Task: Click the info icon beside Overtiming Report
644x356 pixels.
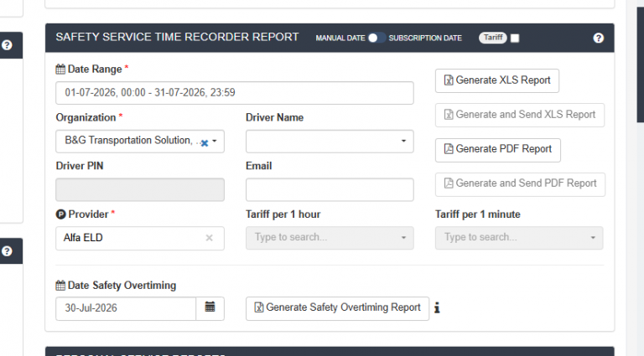Action: pyautogui.click(x=437, y=308)
